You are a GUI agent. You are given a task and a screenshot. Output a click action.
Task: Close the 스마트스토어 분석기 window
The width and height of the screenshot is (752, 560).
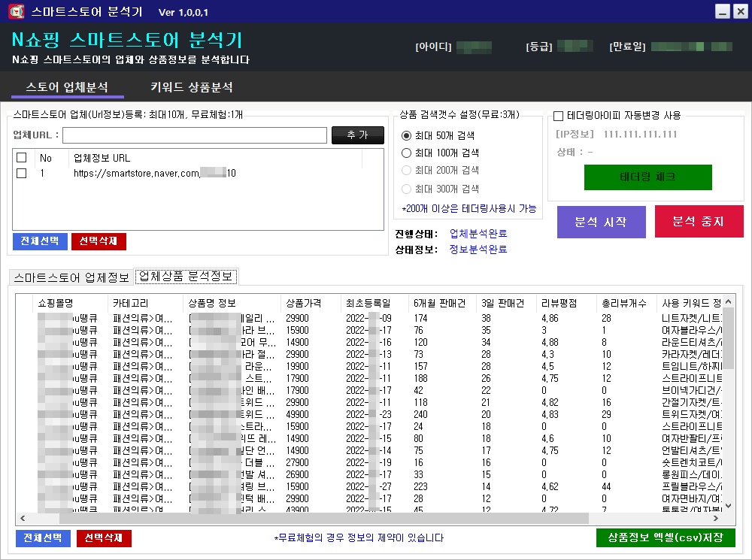click(x=741, y=11)
